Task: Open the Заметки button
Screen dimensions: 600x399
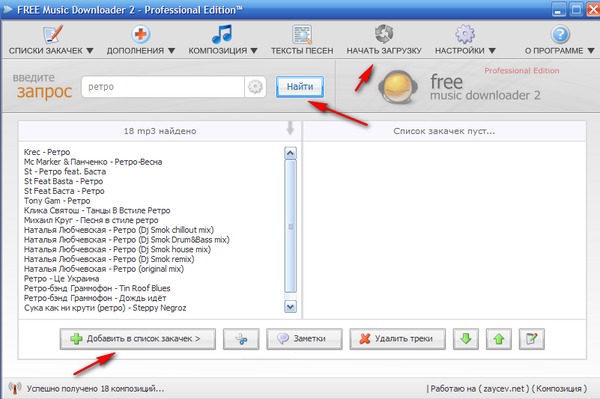Action: pos(304,339)
